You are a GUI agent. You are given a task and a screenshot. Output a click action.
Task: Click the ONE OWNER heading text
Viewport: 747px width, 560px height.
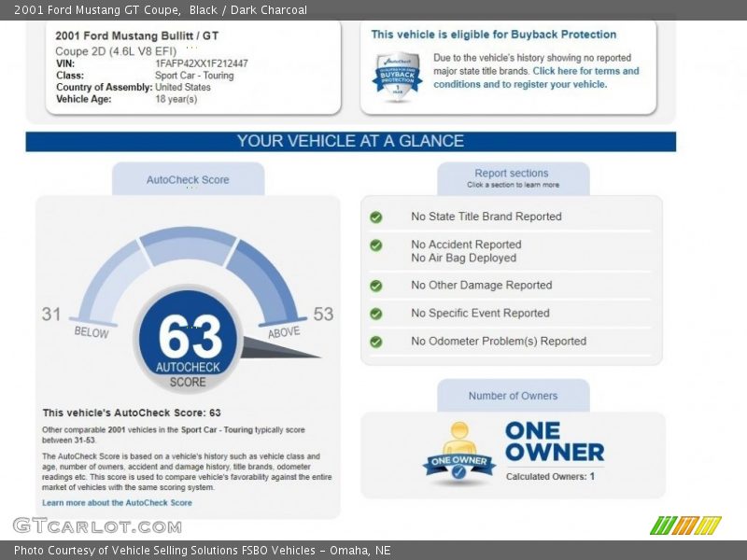[x=554, y=442]
